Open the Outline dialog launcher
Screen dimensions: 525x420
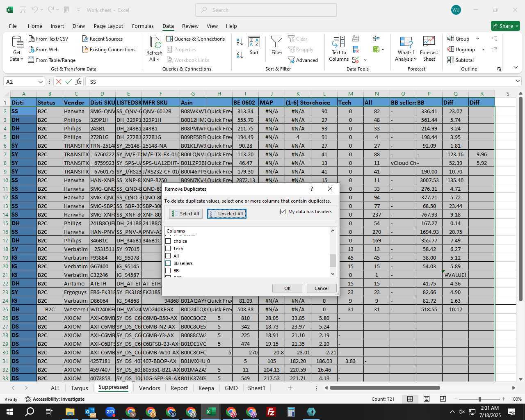point(499,69)
